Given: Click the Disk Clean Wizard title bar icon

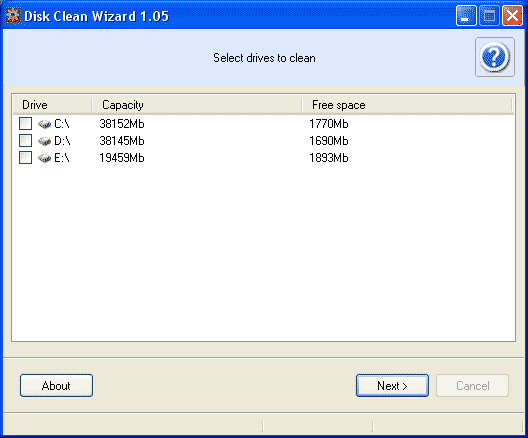Looking at the screenshot, I should pos(13,15).
